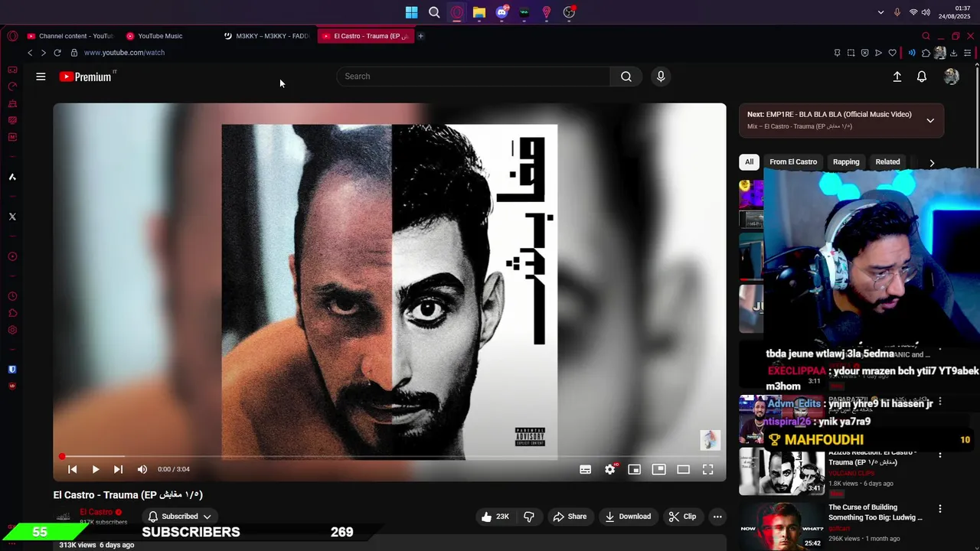Open browser tab search icon

click(x=926, y=36)
